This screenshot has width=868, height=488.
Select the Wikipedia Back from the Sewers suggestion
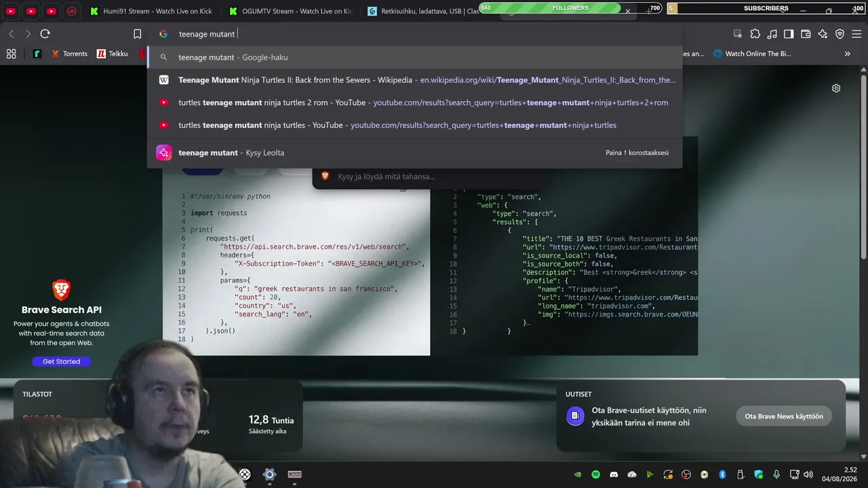pos(414,80)
